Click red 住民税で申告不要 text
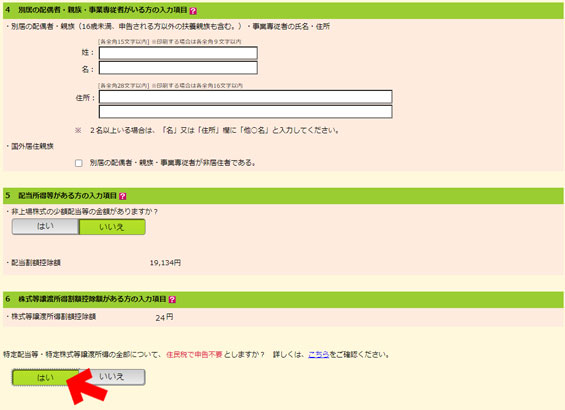Screen dimensions: 565x410 click(x=194, y=355)
